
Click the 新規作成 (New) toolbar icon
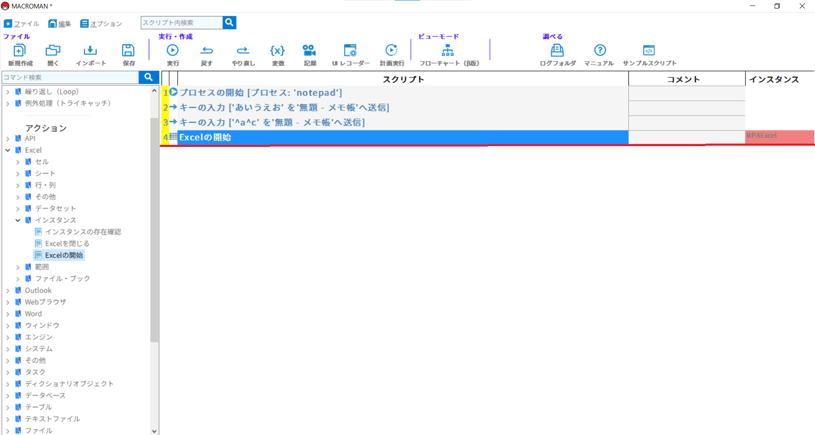[20, 50]
